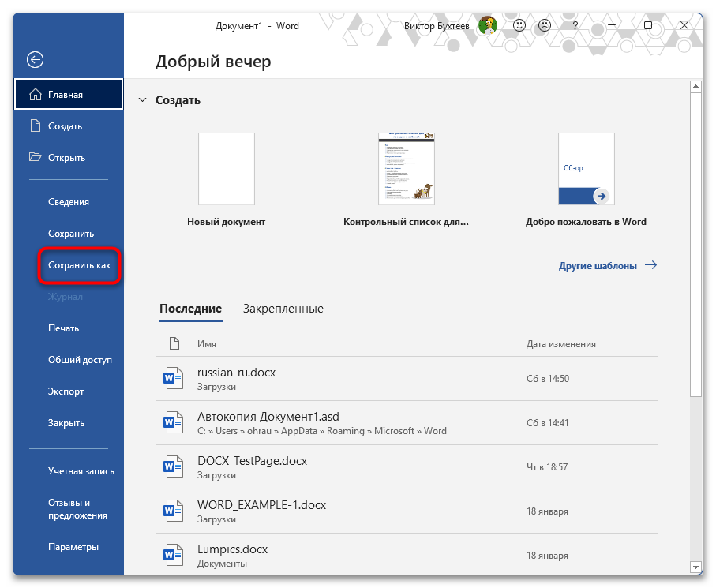Click the question mark help icon
716x588 pixels.
coord(574,25)
